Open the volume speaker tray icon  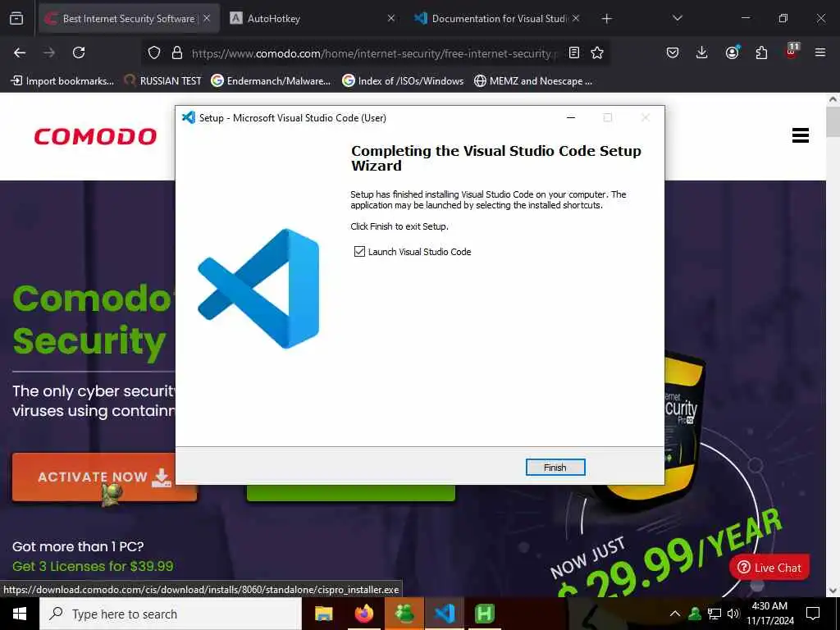733,614
